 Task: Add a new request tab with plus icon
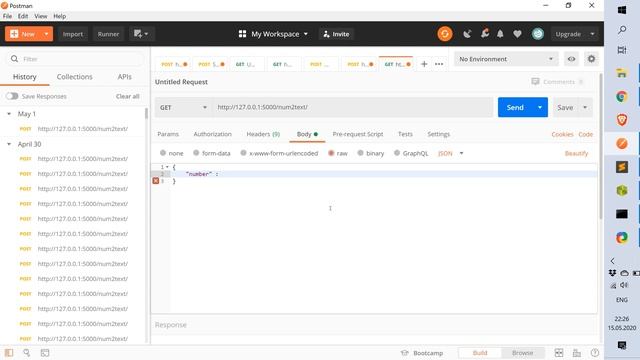pyautogui.click(x=424, y=64)
